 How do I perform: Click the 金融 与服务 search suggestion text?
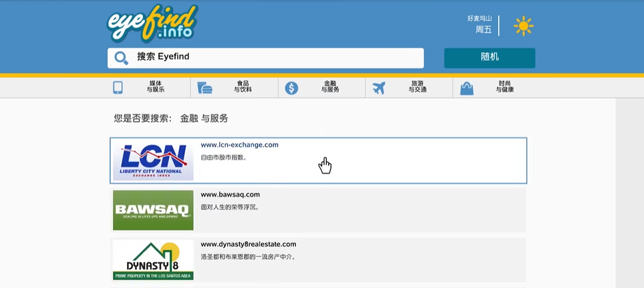(204, 118)
